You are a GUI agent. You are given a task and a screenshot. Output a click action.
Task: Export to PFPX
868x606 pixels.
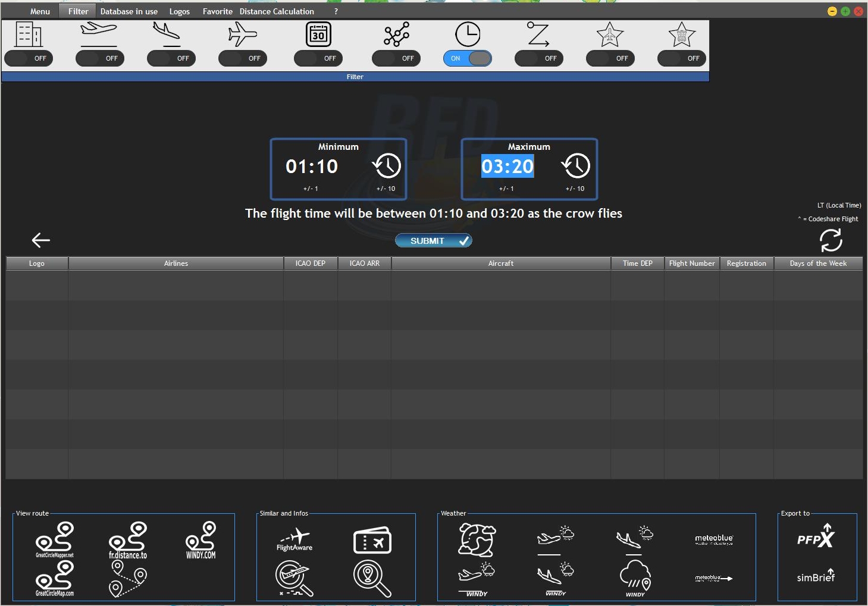(x=816, y=535)
